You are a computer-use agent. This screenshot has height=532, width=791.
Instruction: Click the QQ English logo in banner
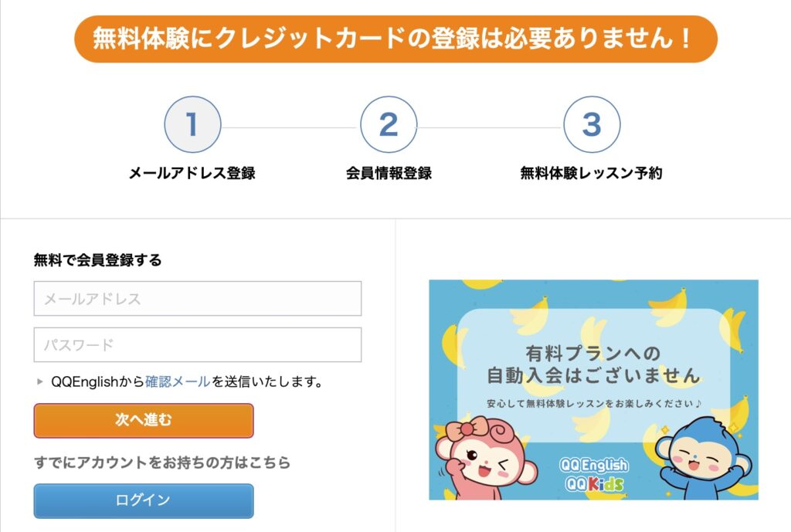tap(593, 466)
